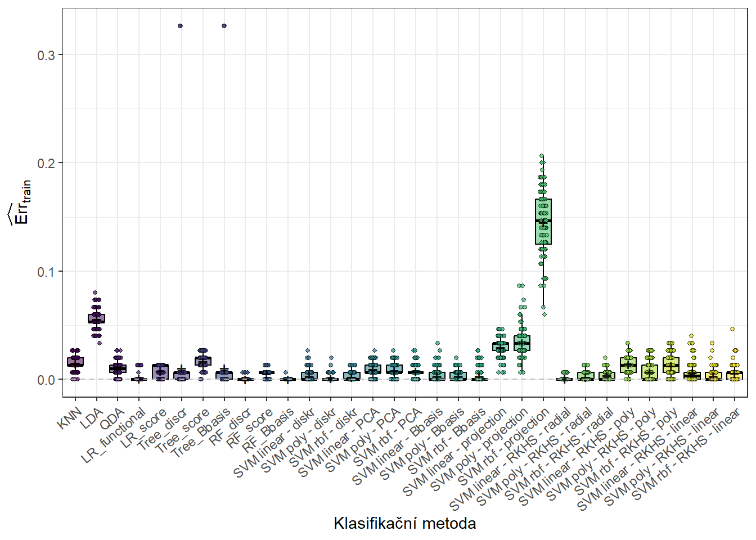Click the SVM linear - projection box
The height and width of the screenshot is (540, 756).
click(x=501, y=346)
